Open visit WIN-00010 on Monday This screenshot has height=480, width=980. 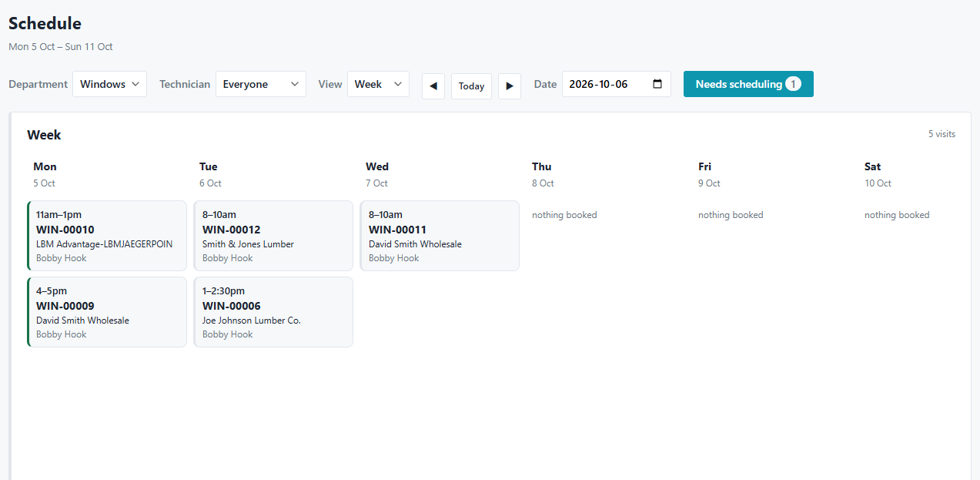[107, 236]
